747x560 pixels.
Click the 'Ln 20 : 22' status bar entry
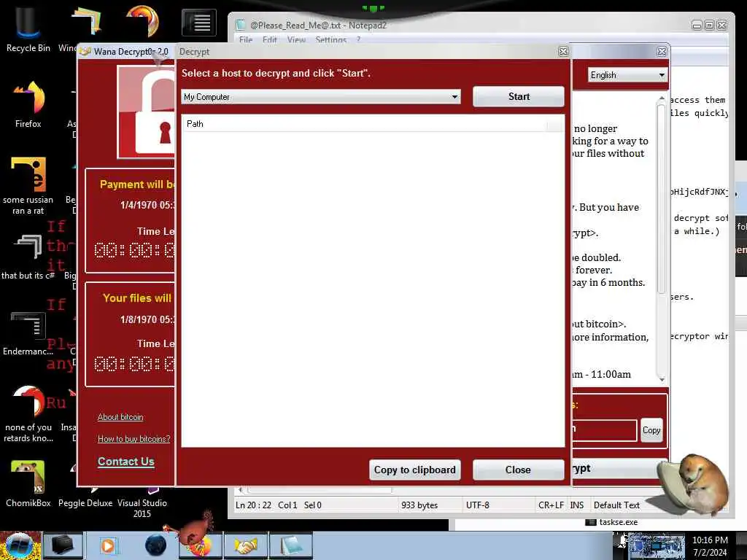(253, 505)
